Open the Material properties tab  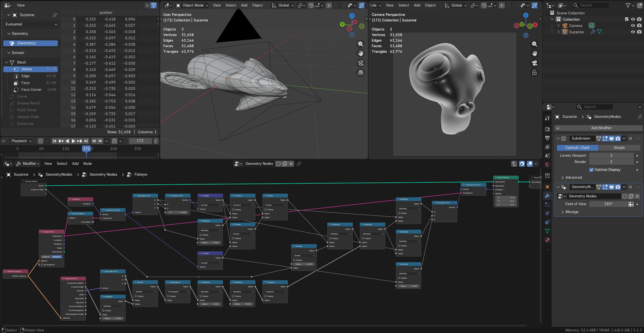547,240
